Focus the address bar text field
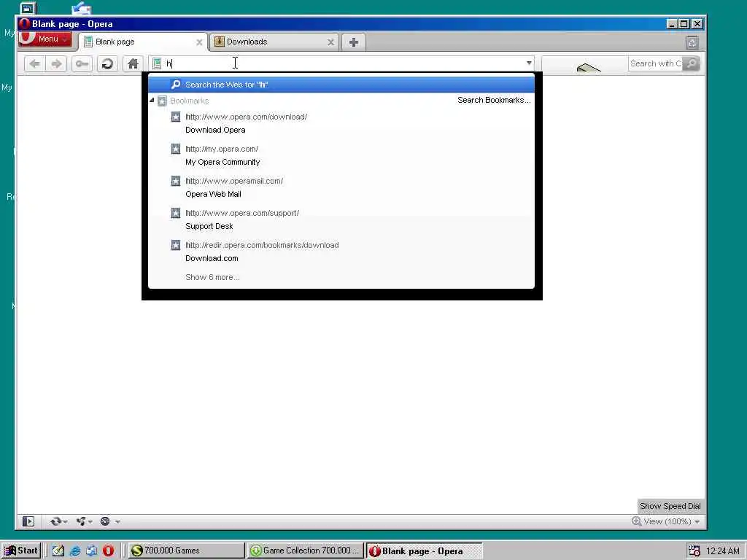Screen dimensions: 747x560 343,63
